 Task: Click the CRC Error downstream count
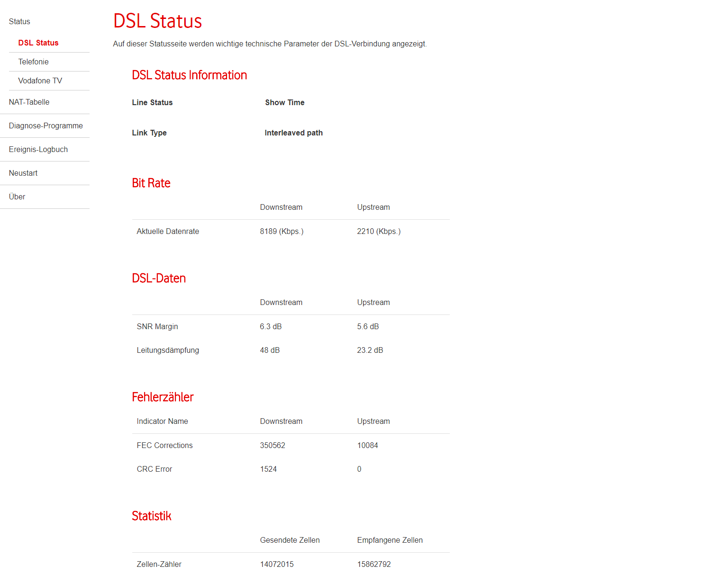(x=268, y=469)
